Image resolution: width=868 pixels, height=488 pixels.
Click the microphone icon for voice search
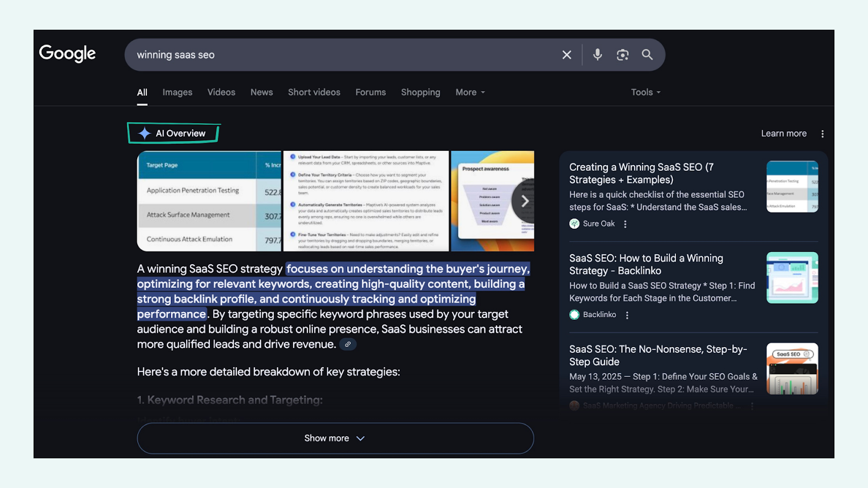click(x=597, y=54)
